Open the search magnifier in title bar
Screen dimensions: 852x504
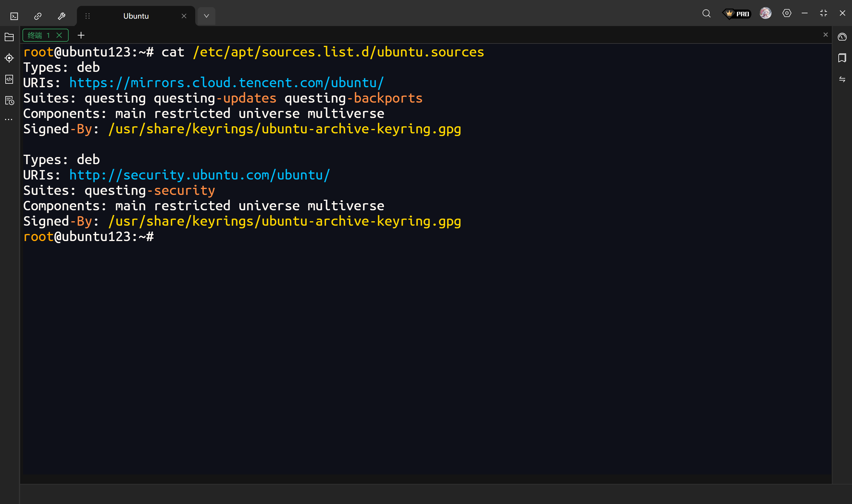[706, 14]
